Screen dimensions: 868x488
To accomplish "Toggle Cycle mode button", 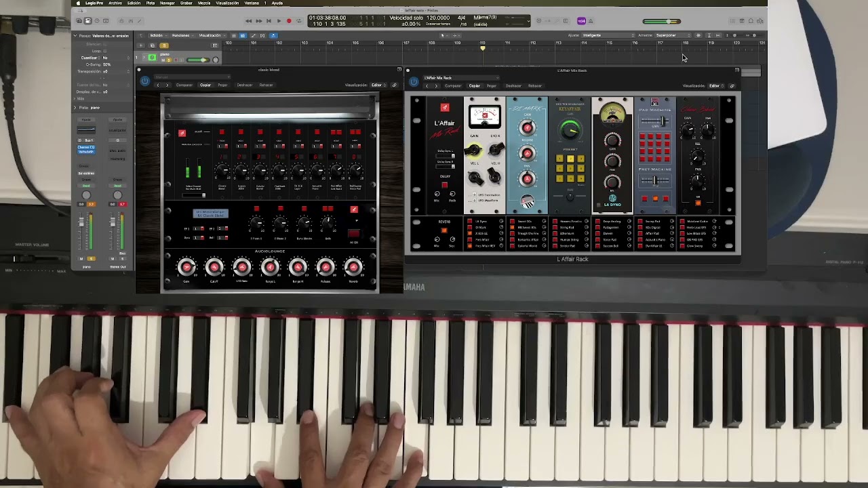I will (x=298, y=21).
